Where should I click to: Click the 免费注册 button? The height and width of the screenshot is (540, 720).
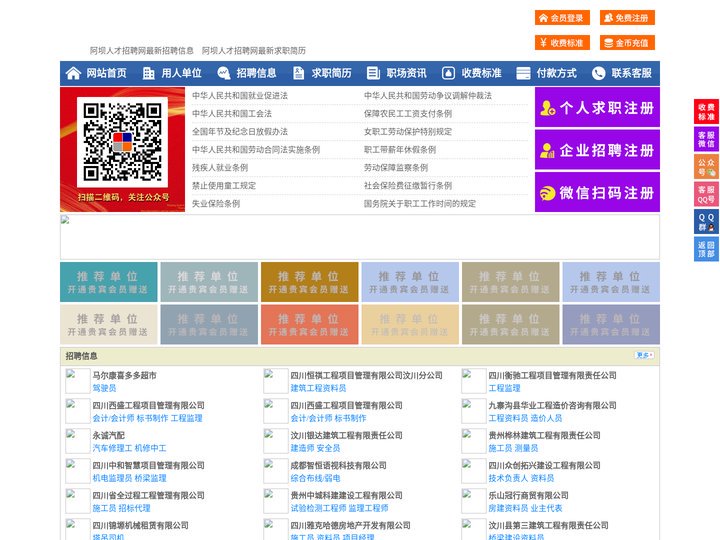pos(627,18)
